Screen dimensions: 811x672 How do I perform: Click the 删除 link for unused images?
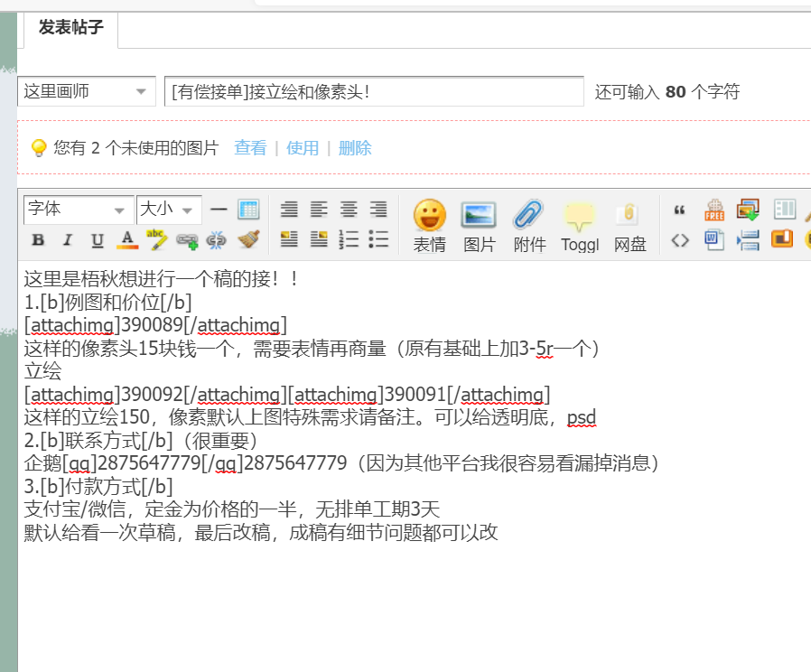[x=355, y=148]
